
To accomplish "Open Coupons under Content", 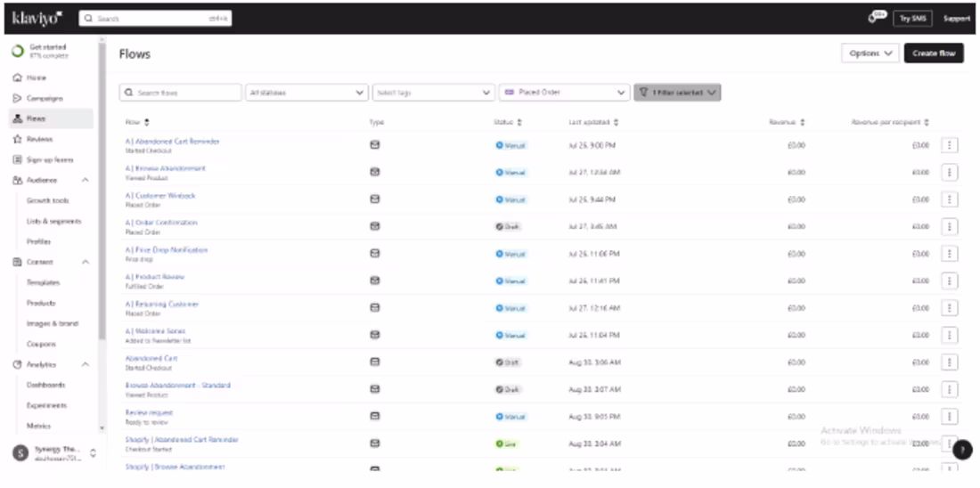I will coord(41,345).
